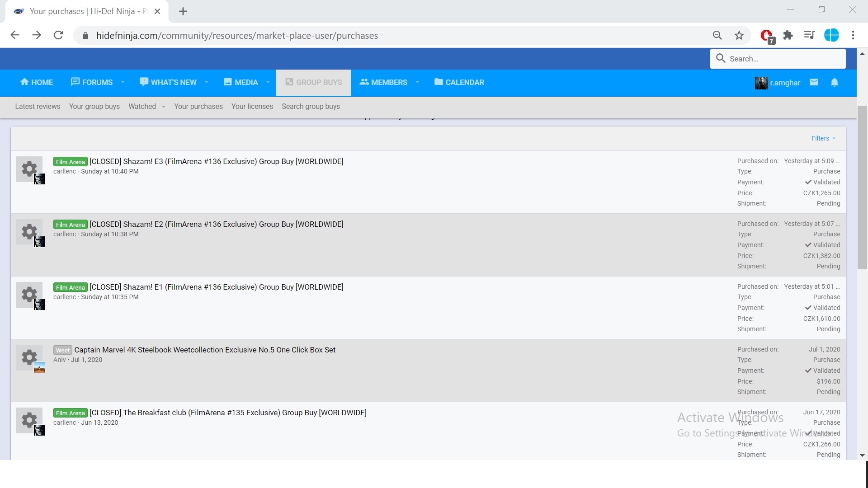This screenshot has width=868, height=488.
Task: Open the Shazam! E3 Group Buy listing title
Action: (x=217, y=161)
